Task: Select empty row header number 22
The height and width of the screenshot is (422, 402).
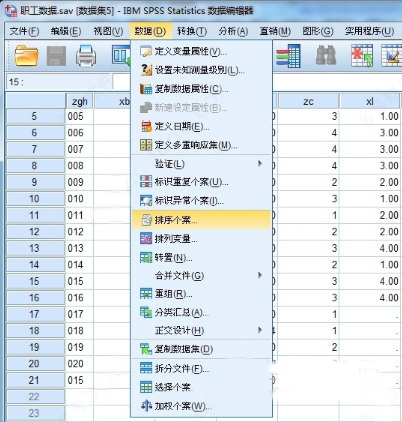Action: pyautogui.click(x=35, y=397)
